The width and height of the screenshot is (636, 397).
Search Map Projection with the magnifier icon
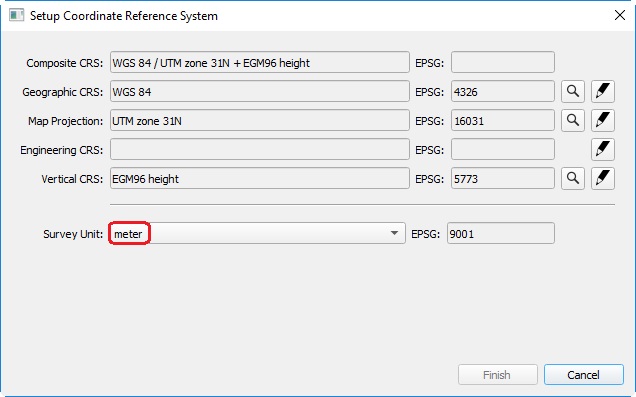[x=573, y=120]
